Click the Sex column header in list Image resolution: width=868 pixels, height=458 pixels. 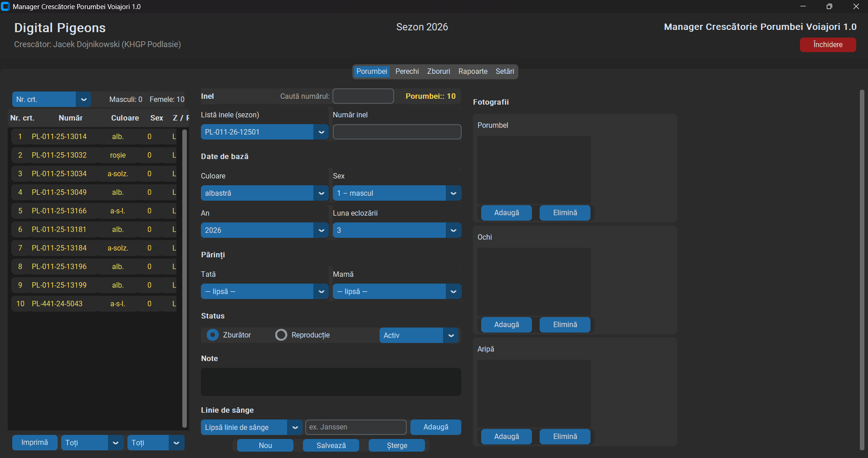[x=156, y=118]
